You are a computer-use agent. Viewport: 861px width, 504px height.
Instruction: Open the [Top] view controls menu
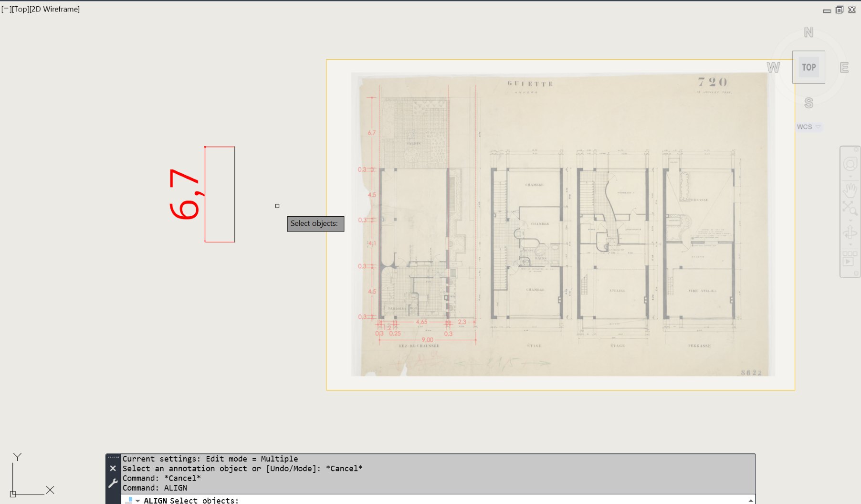coord(20,9)
